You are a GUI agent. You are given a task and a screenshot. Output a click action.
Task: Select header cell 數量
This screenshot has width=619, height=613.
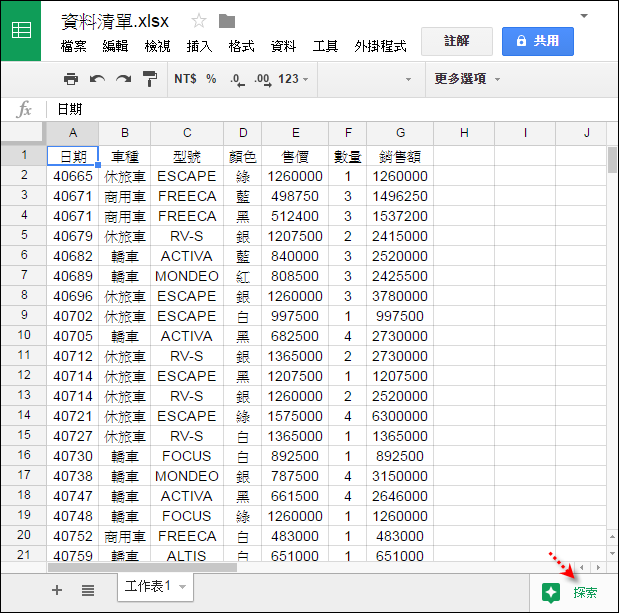click(x=347, y=156)
